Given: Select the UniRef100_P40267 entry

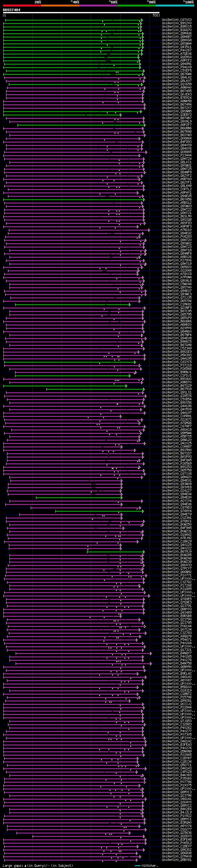Looking at the screenshot, I should click(x=177, y=50).
